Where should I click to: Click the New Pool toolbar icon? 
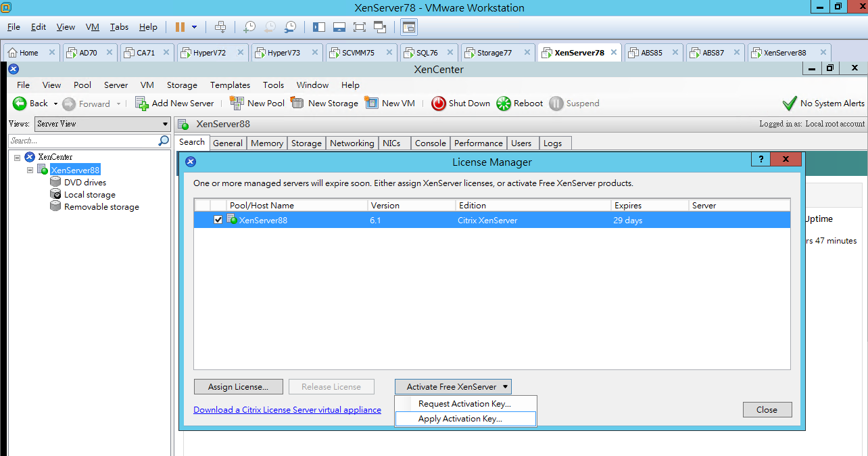coord(237,104)
